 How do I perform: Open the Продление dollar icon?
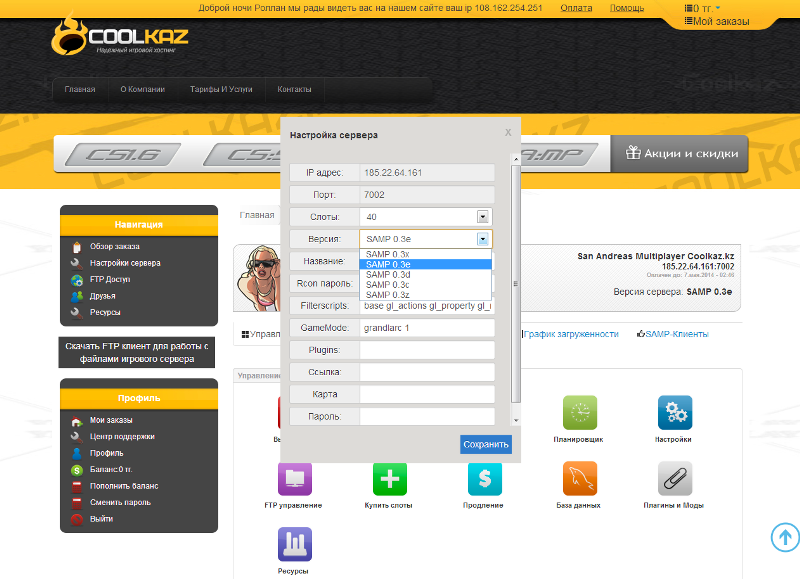pos(485,479)
